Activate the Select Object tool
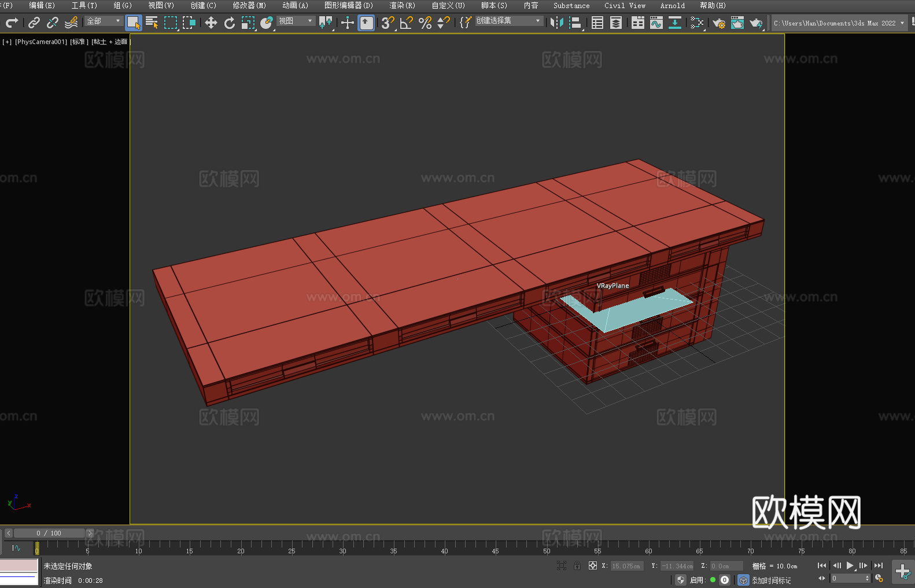The width and height of the screenshot is (915, 588). [x=134, y=23]
